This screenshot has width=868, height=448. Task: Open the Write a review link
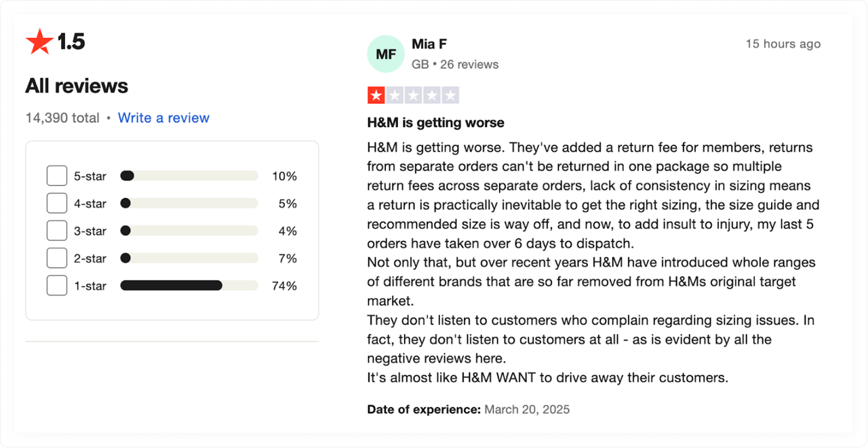pos(163,118)
